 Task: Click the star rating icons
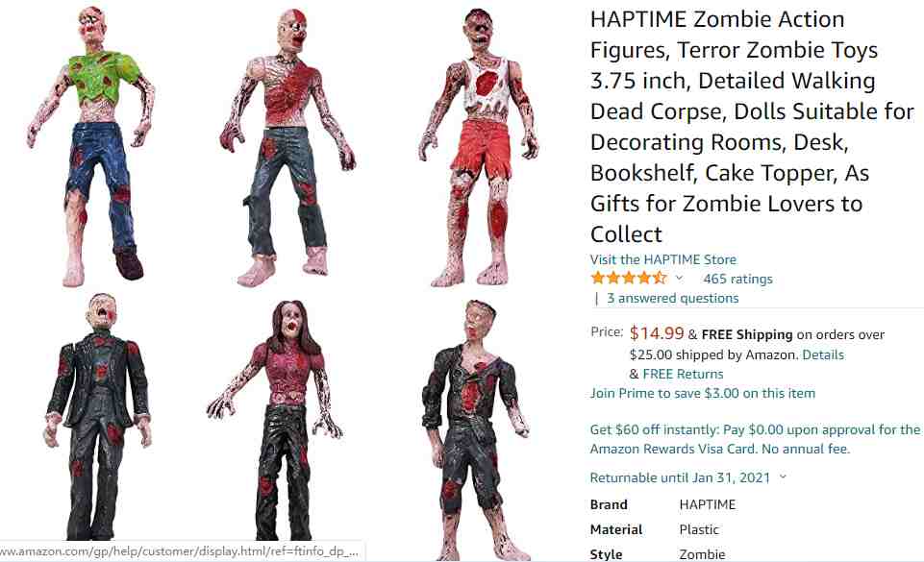[x=628, y=279]
